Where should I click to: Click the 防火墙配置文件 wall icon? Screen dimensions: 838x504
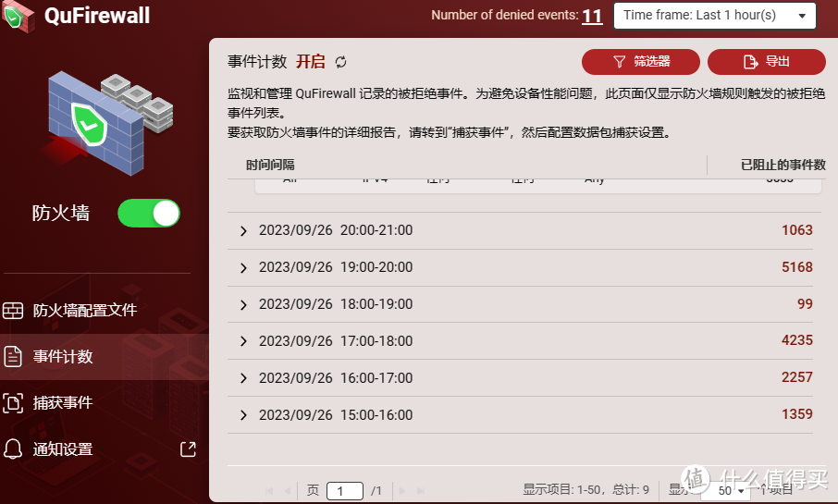(x=12, y=310)
